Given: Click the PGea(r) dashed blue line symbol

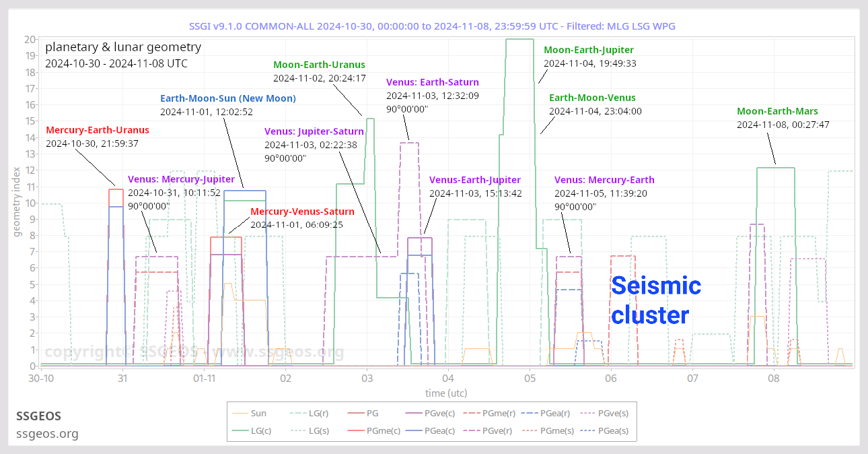Looking at the screenshot, I should coord(530,413).
